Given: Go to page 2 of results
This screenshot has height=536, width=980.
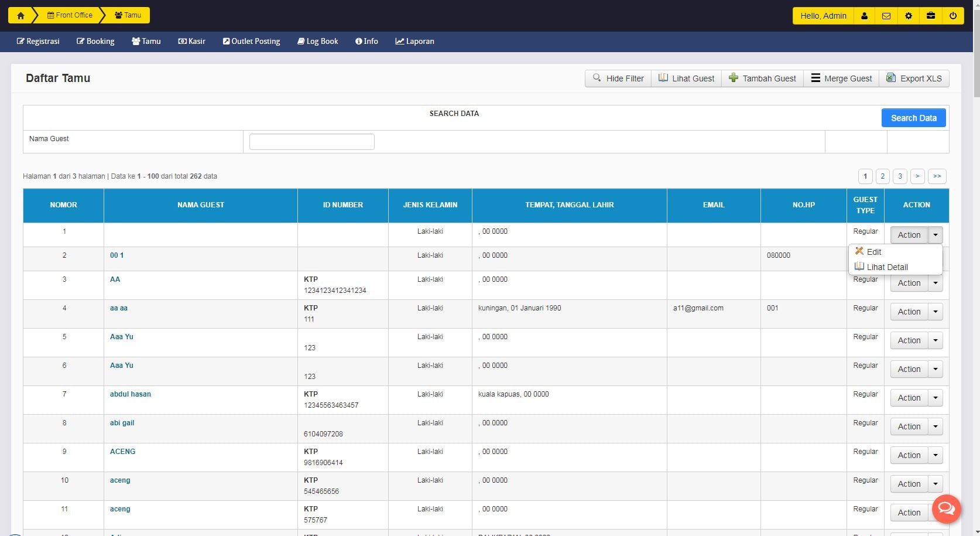Looking at the screenshot, I should point(882,176).
